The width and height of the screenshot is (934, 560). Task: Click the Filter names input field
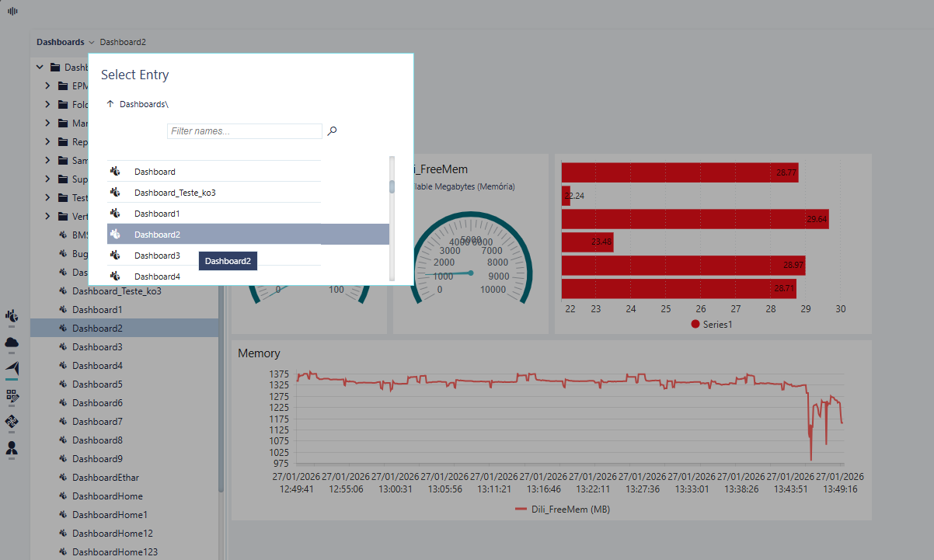click(x=244, y=131)
